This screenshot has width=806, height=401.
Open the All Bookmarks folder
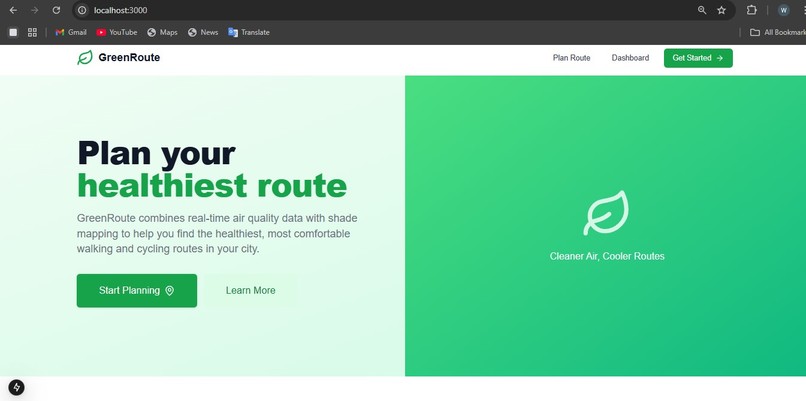(x=777, y=32)
